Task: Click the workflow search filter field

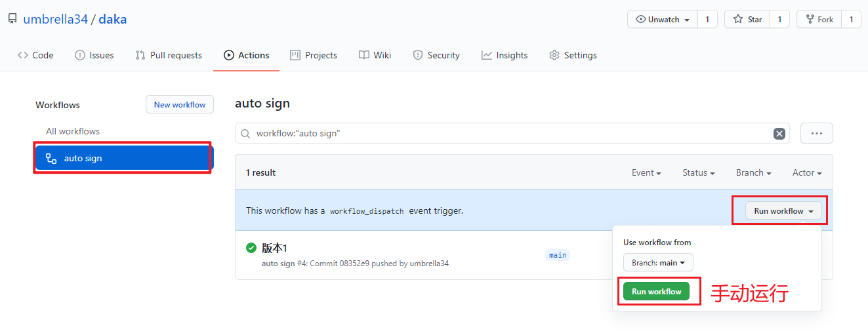Action: tap(512, 133)
